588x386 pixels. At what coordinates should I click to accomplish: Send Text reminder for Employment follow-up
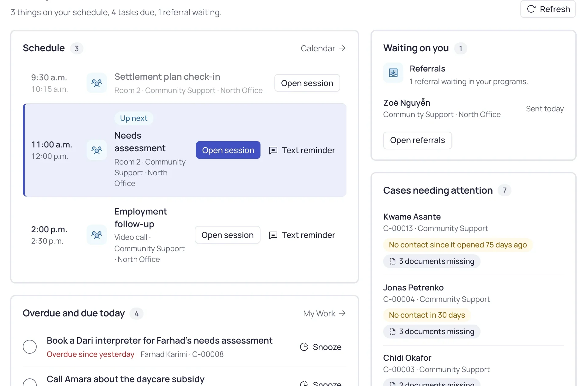coord(302,235)
